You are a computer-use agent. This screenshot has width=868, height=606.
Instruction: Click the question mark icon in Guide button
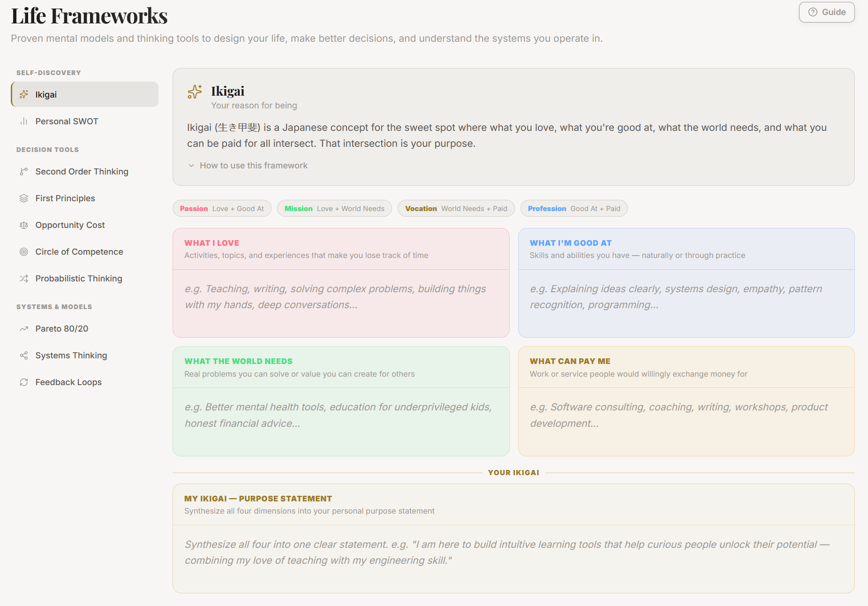pos(813,12)
